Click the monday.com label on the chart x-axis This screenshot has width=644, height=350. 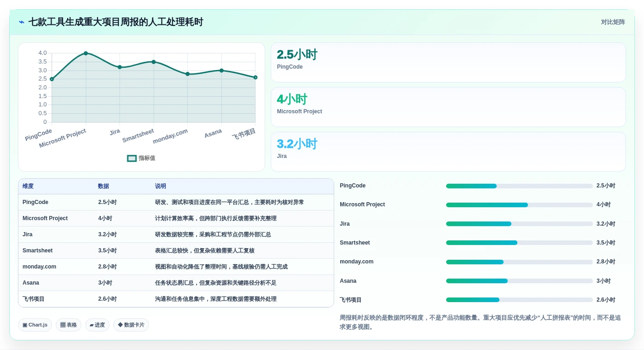170,136
